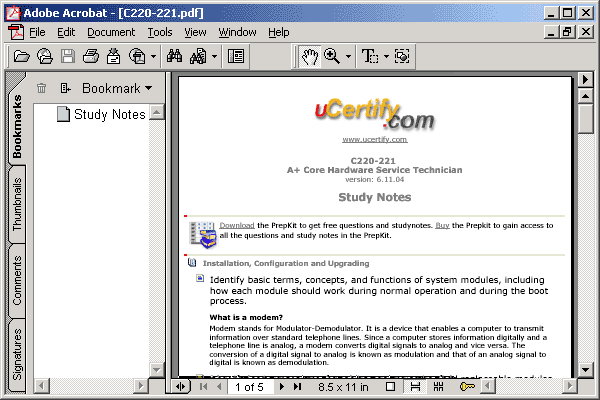The image size is (600, 400).
Task: Enable Single Page layout
Action: [390, 387]
